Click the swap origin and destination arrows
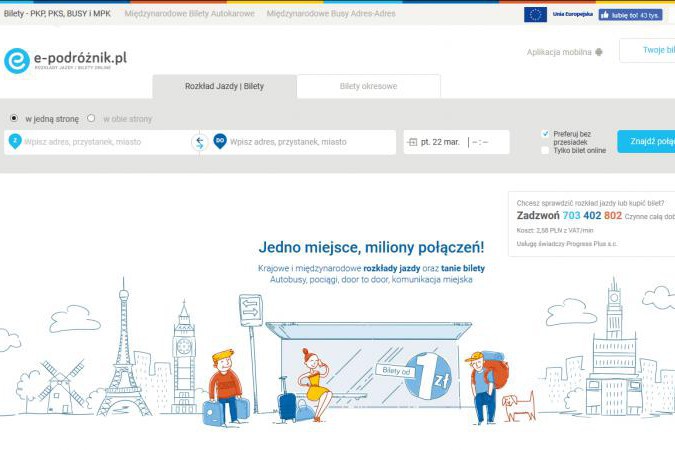 [199, 142]
